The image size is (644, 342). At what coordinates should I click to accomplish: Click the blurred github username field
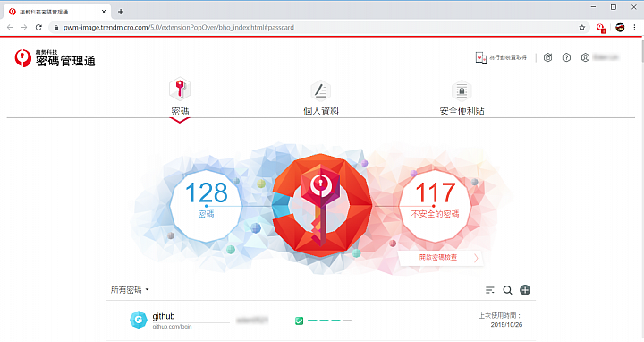[x=252, y=321]
